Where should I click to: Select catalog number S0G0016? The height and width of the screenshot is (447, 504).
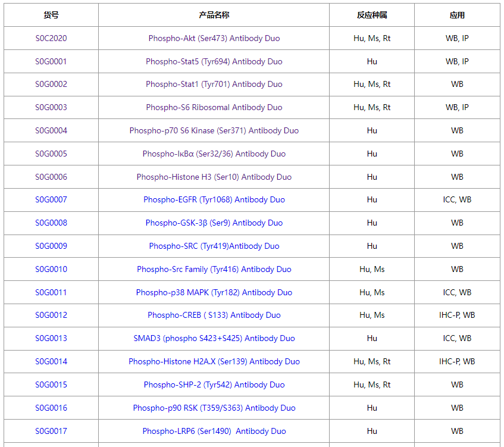tap(51, 408)
